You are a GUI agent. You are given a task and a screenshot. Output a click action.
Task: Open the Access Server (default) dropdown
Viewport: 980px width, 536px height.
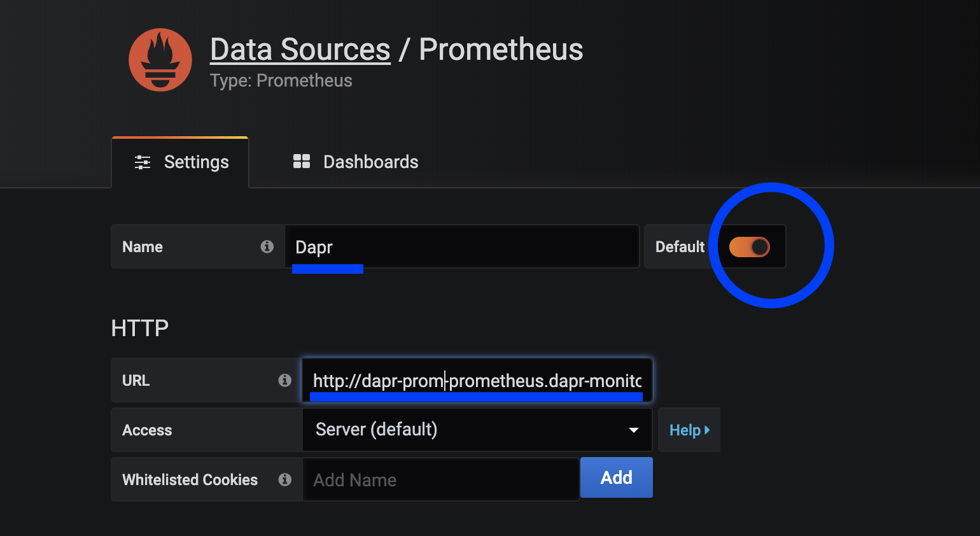click(477, 430)
